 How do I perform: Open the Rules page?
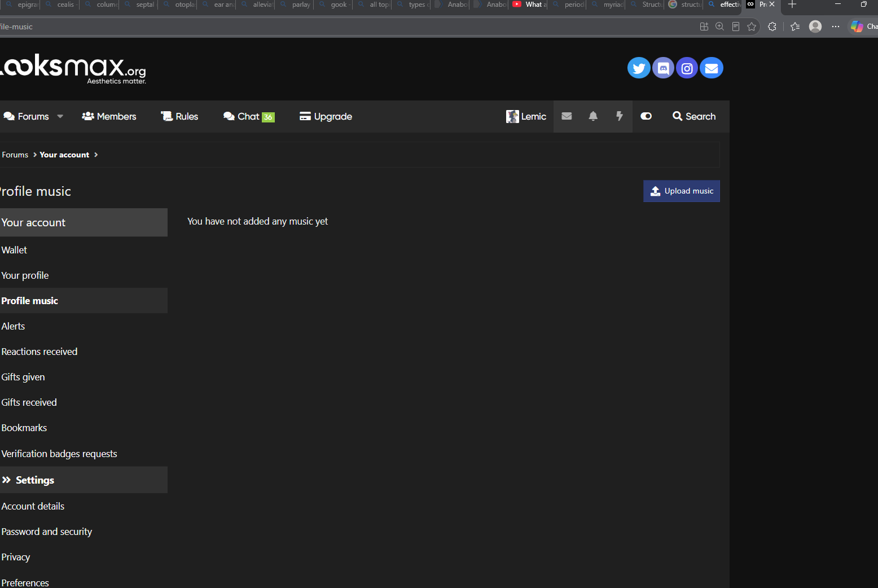click(x=179, y=116)
